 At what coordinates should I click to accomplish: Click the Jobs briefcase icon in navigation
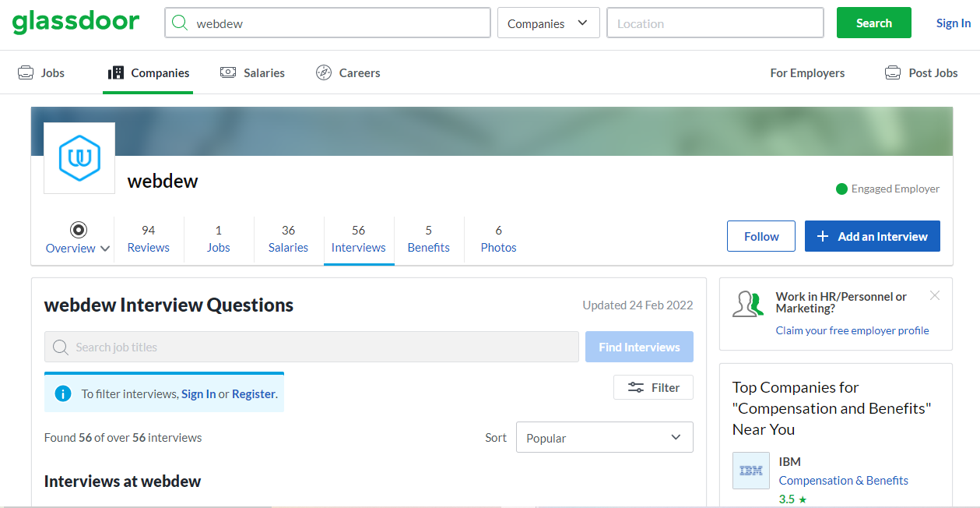24,72
